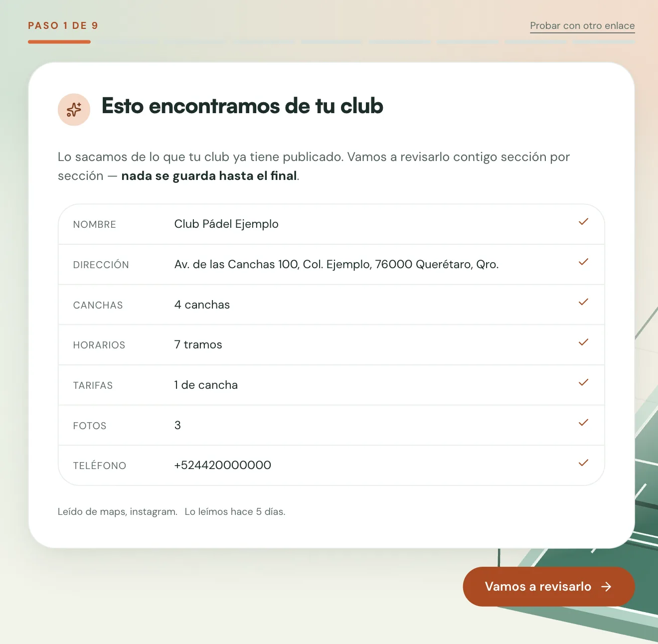Click the checkmark in the Teléfono row
658x644 pixels.
tap(583, 463)
